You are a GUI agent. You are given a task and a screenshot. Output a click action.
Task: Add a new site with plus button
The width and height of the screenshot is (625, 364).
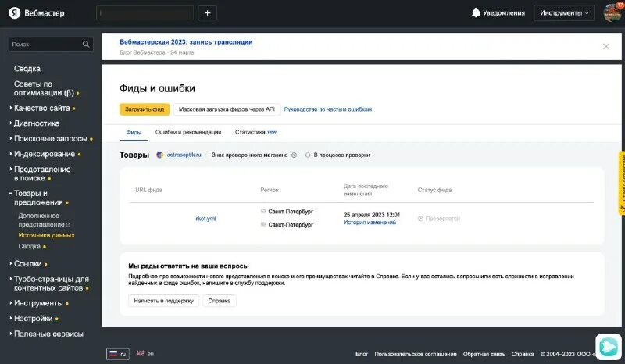pos(207,13)
